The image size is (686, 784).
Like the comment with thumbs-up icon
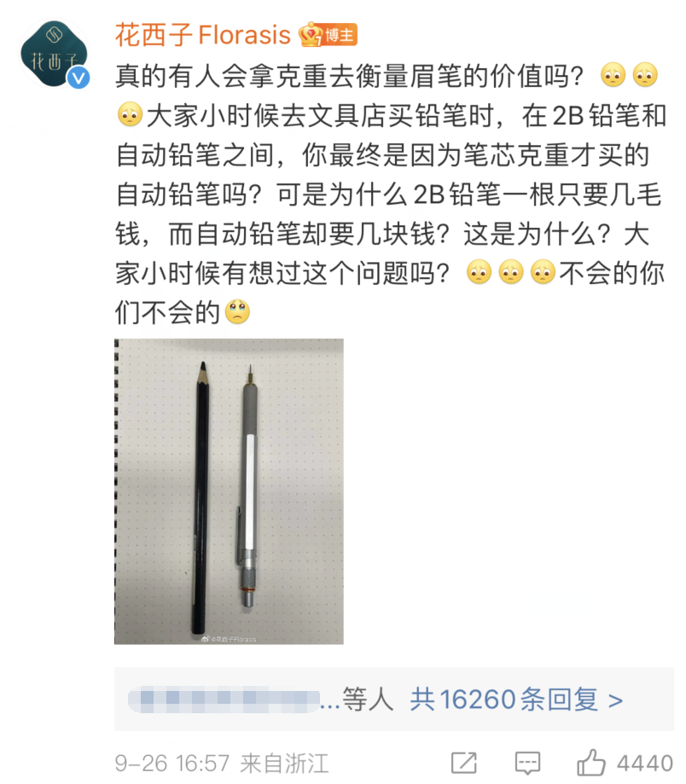[591, 762]
